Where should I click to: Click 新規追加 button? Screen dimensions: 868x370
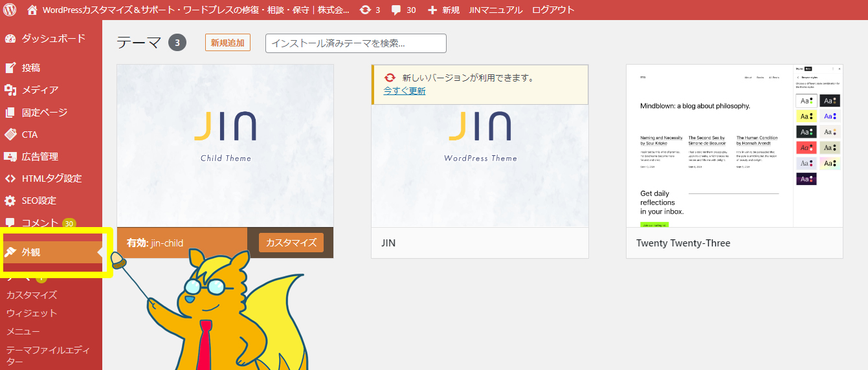point(228,43)
